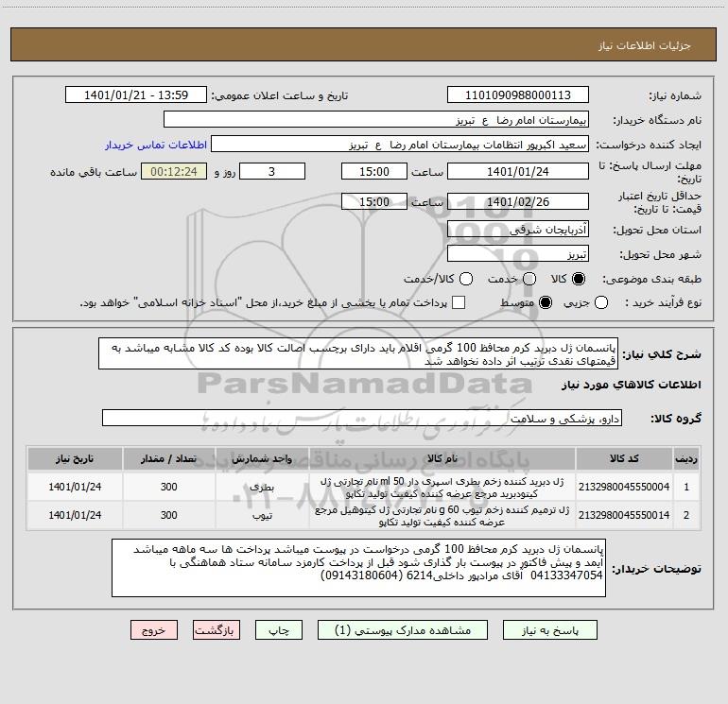Image resolution: width=728 pixels, height=704 pixels.
Task: Click date 1401/01/24 in the تیوب row
Action: pyautogui.click(x=75, y=515)
